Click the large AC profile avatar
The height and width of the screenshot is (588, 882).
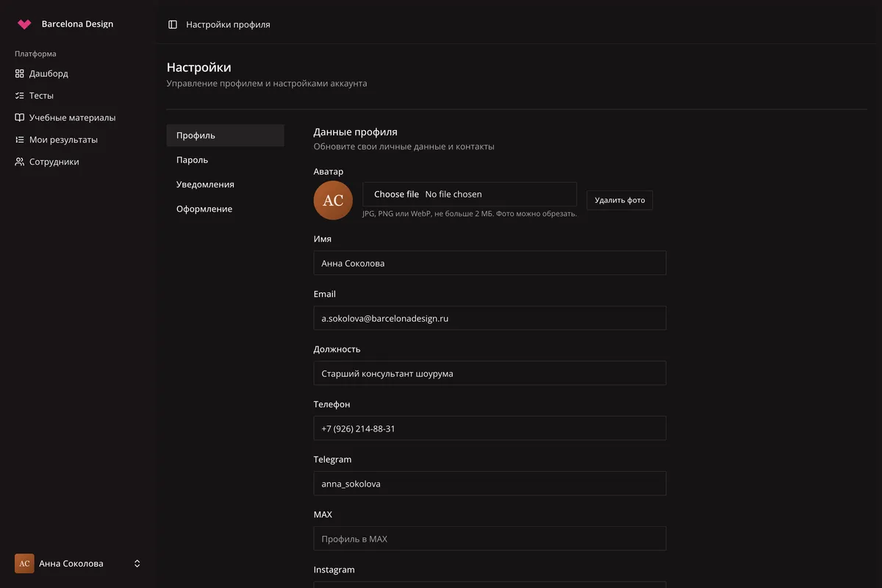click(x=333, y=200)
